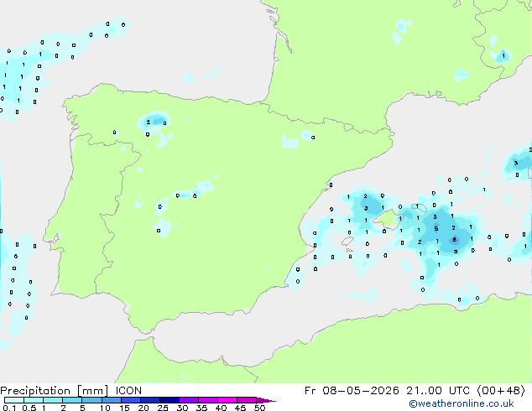Screen dimensions: 532x411
Task: Click the legend tick label "40"
Action: click(221, 408)
